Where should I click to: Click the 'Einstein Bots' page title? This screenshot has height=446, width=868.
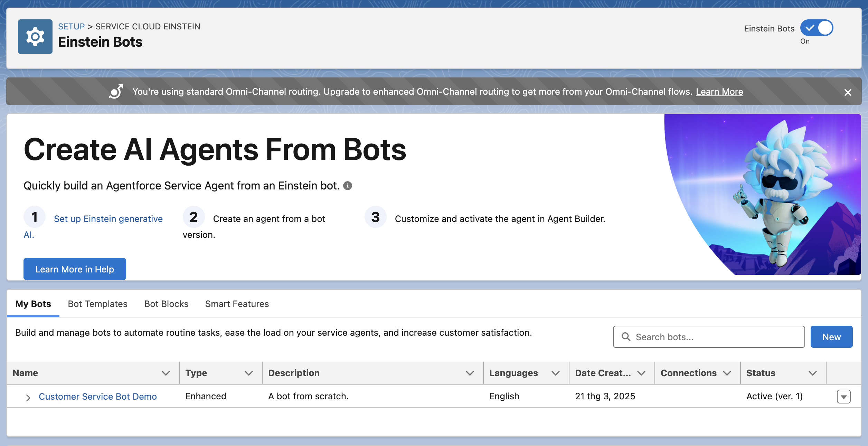(100, 42)
